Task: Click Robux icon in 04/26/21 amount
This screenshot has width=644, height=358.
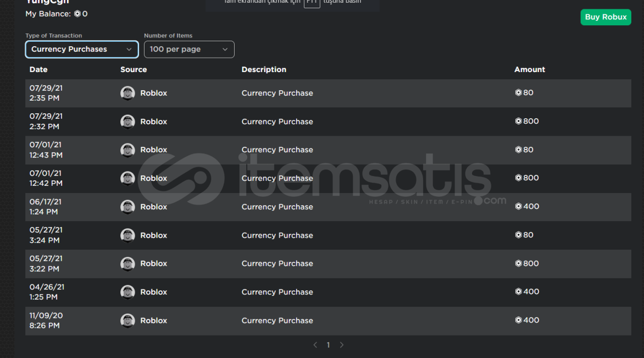Action: point(518,292)
